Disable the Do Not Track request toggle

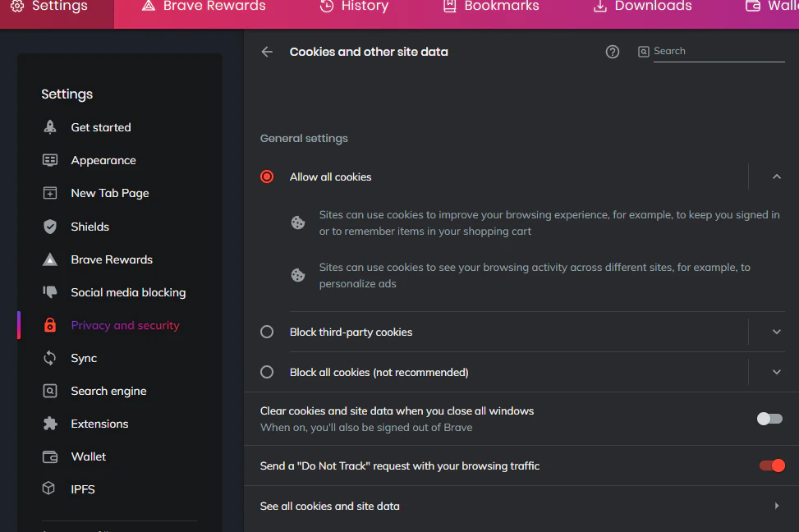click(x=772, y=465)
